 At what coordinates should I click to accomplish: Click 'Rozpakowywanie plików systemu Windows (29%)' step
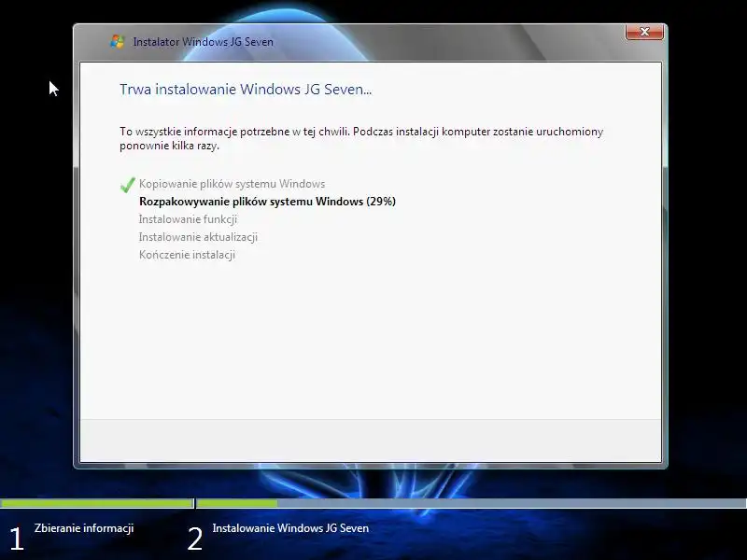click(267, 202)
